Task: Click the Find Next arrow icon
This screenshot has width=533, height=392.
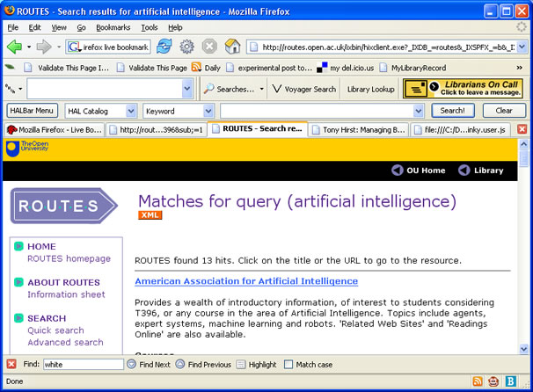Action: pyautogui.click(x=131, y=364)
